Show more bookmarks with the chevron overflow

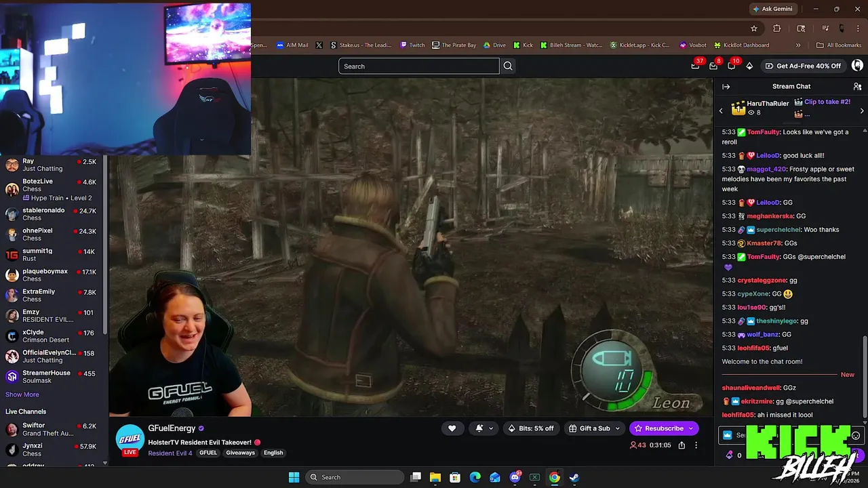[x=798, y=45]
